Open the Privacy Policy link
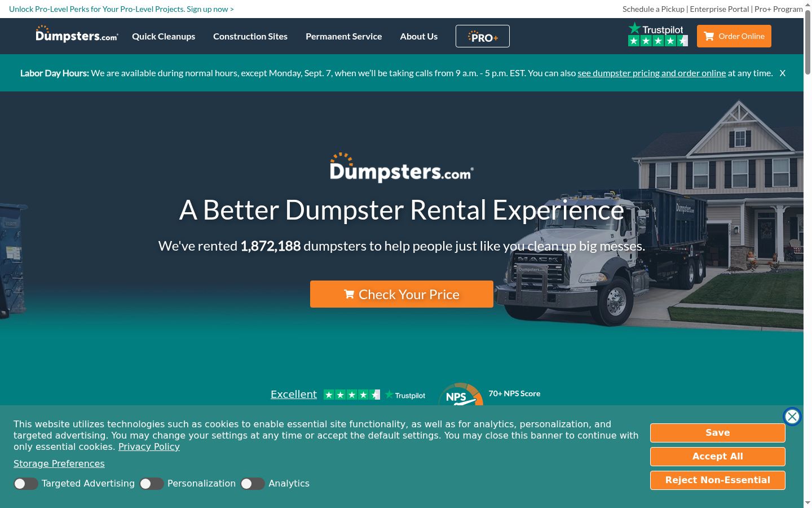Viewport: 812px width, 508px height. coord(149,446)
